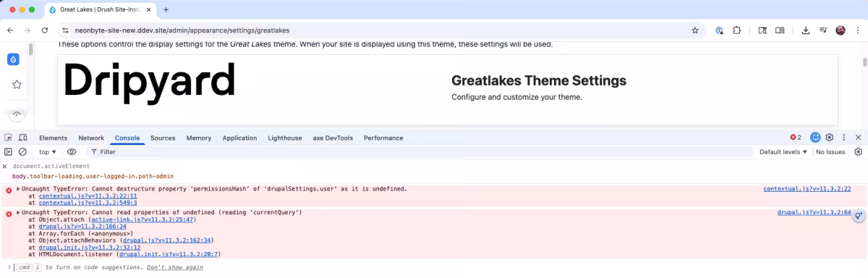
Task: Close the DevTools panel
Action: pos(859,138)
